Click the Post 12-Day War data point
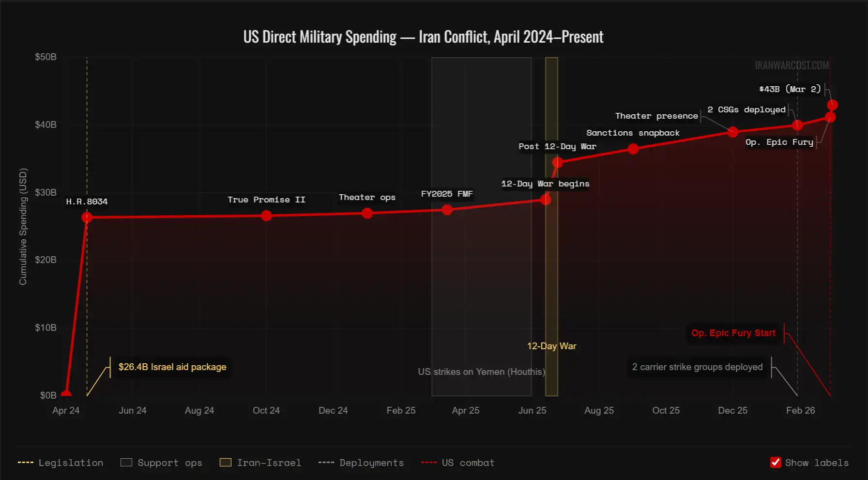 [558, 162]
